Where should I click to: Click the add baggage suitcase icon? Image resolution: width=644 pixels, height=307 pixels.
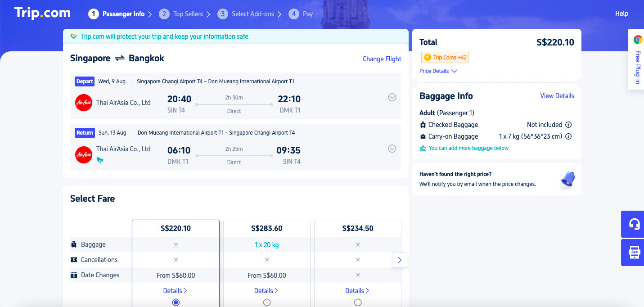(x=423, y=148)
